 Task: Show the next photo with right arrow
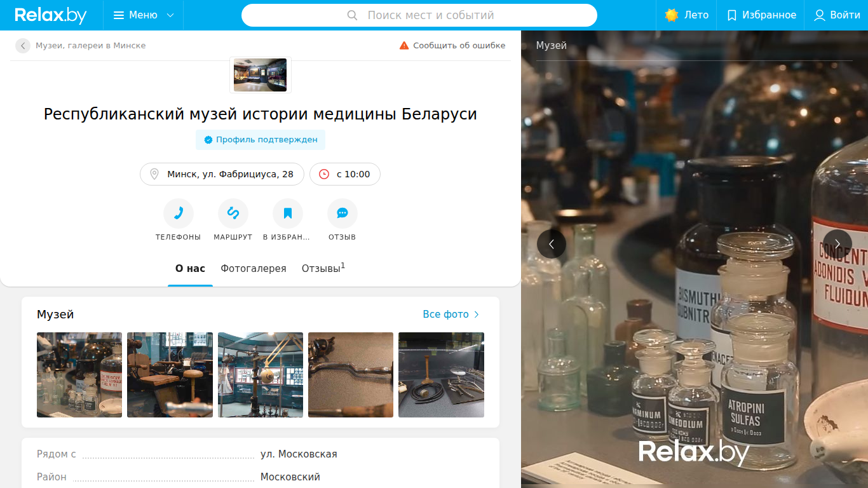point(837,244)
